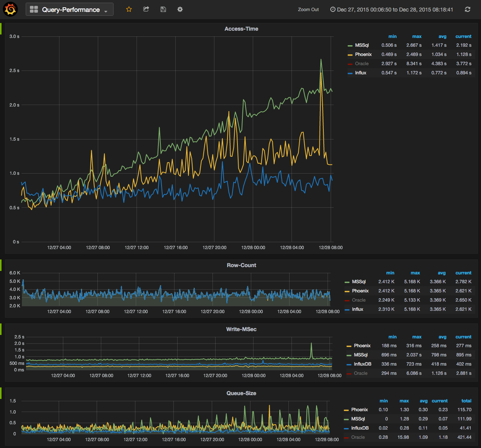Open dashboard settings gear icon

click(180, 9)
